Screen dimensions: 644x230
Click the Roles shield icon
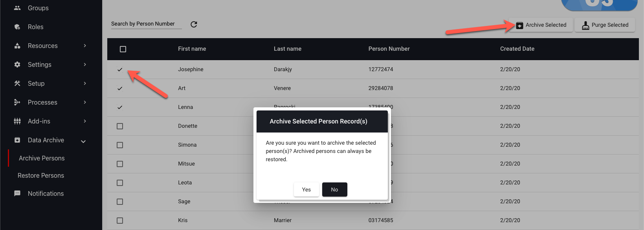[x=17, y=27]
